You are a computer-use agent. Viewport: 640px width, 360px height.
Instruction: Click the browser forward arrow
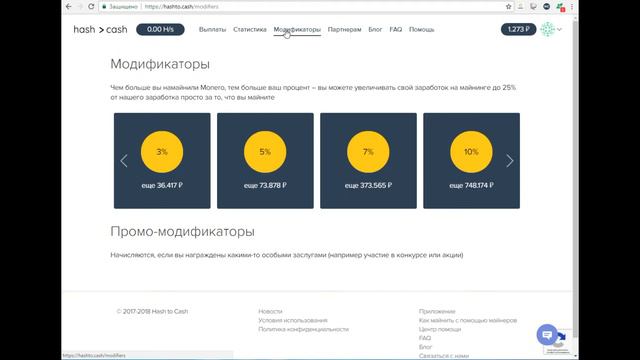(80, 7)
